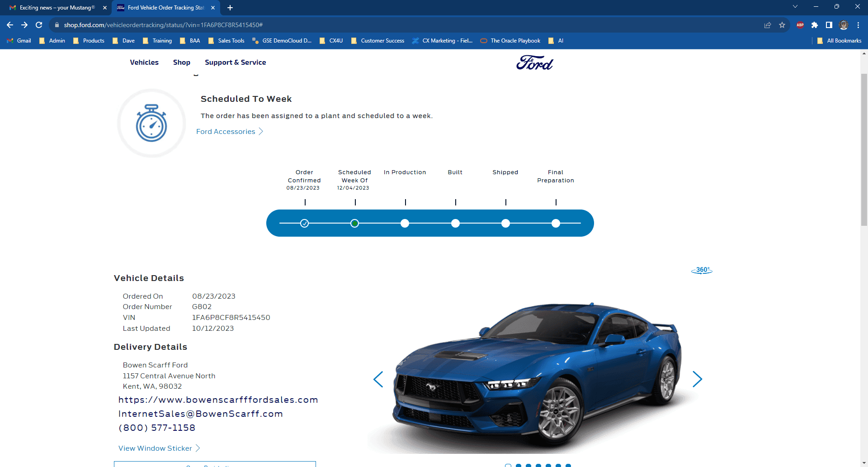This screenshot has width=868, height=467.
Task: Select the VIN value 1FA6P8CF8R5415450
Action: click(x=231, y=318)
